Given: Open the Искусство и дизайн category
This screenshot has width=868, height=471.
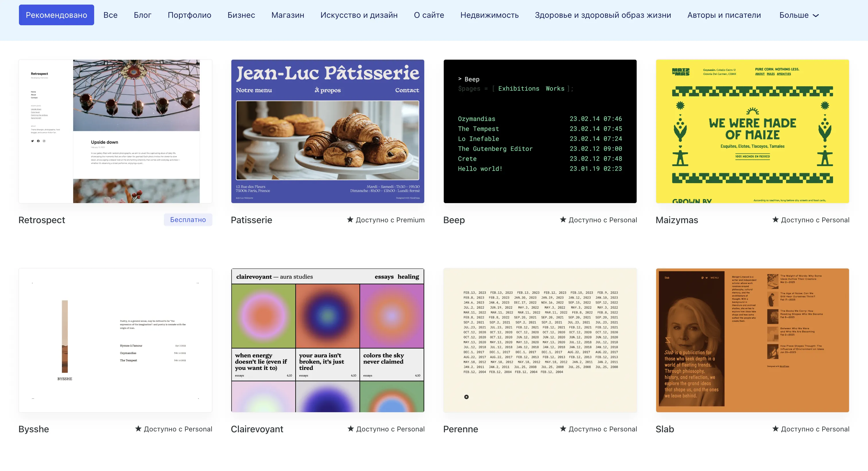Looking at the screenshot, I should click(359, 15).
